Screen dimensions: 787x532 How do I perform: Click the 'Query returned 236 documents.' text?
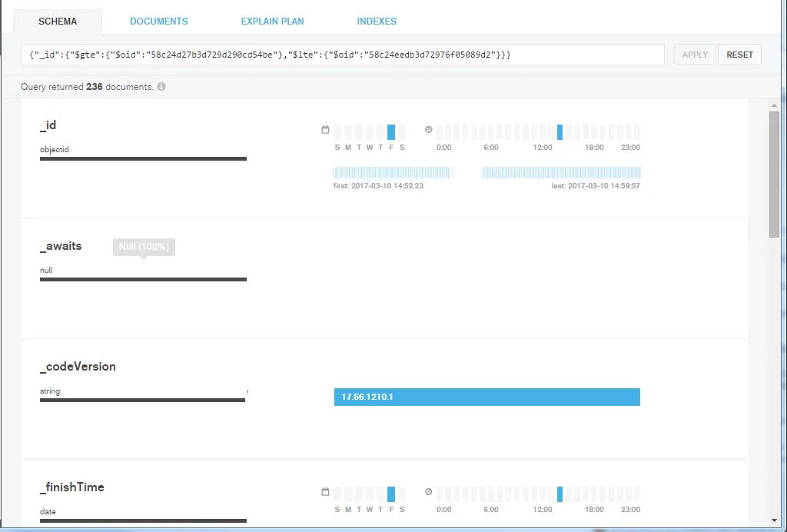click(x=87, y=87)
